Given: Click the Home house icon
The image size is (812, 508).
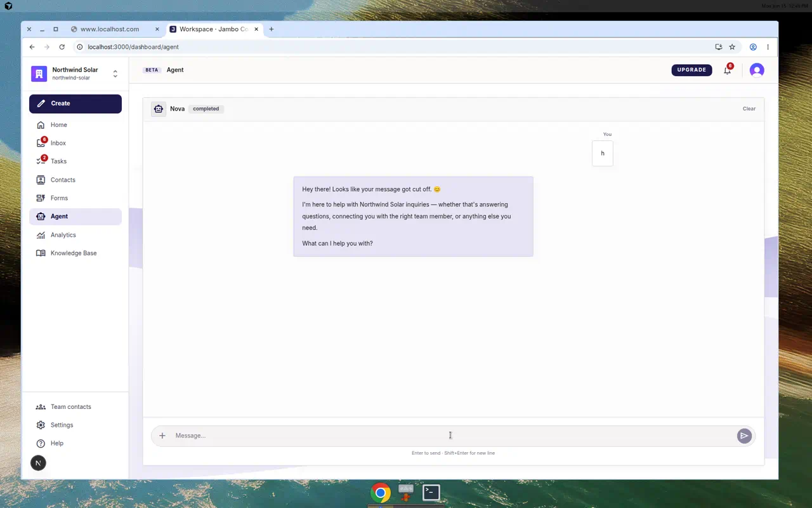Looking at the screenshot, I should pos(41,125).
